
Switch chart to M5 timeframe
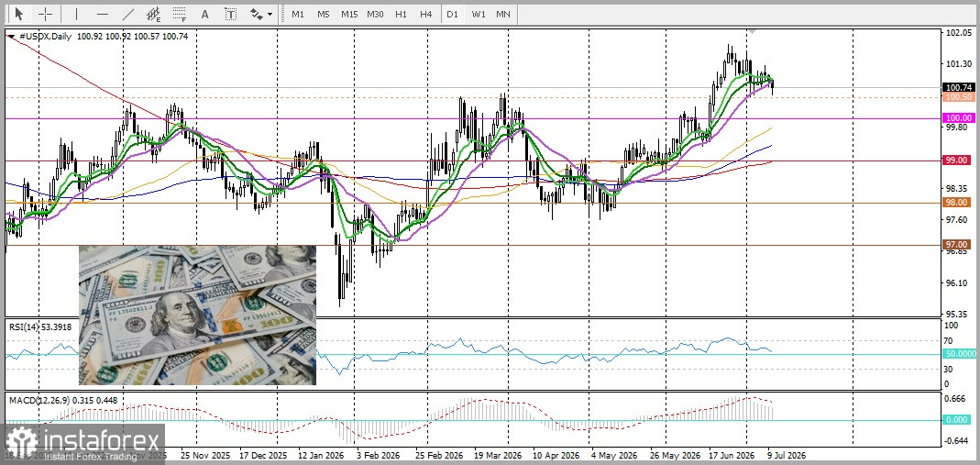pos(323,14)
